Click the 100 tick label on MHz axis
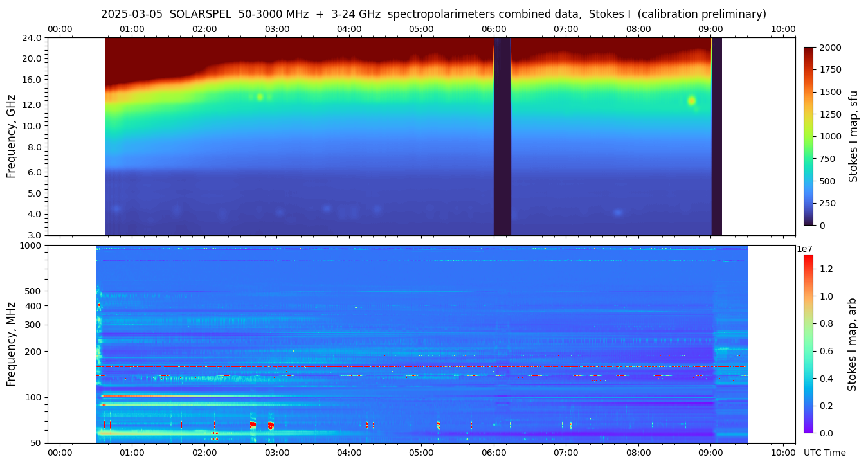Viewport: 868px width, 466px height. pos(33,397)
